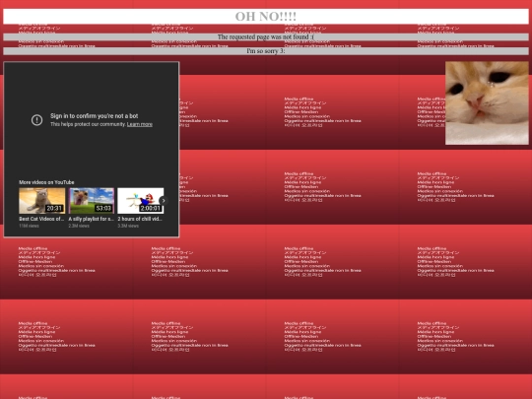This screenshot has height=399, width=532.
Task: Click the 'Learn more' link in video embed
Action: click(x=140, y=124)
